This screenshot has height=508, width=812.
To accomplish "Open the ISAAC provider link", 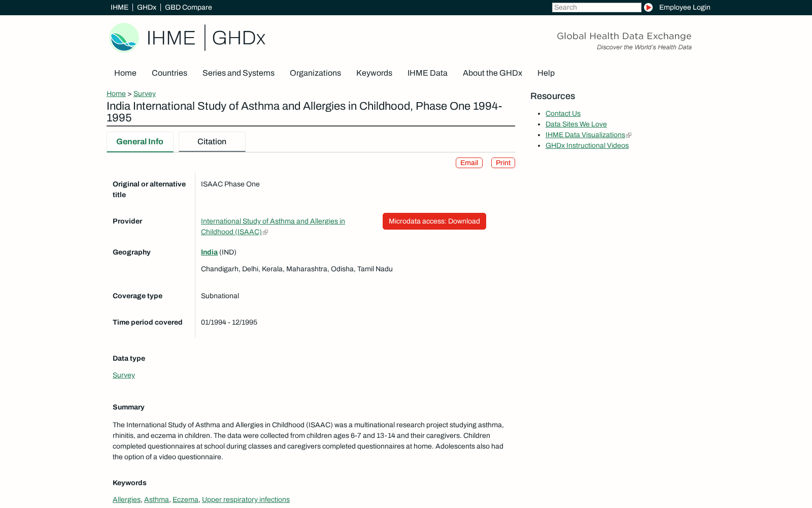I will click(273, 227).
